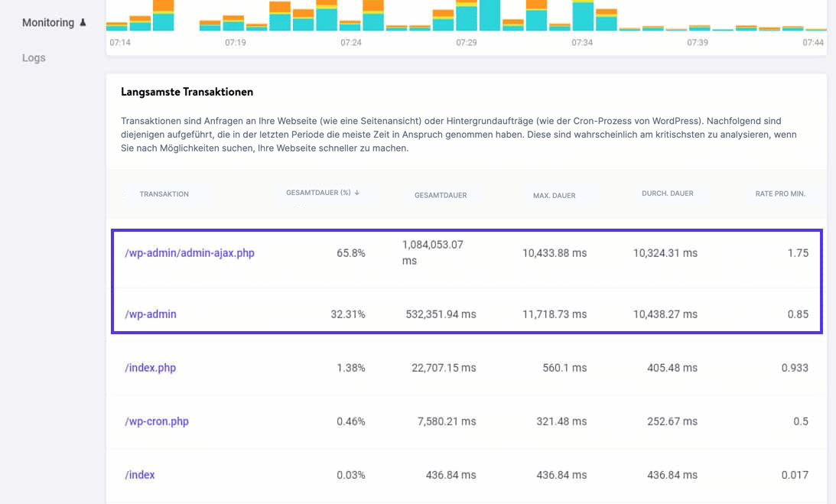Open the /wp-cron.php transaction details
836x504 pixels.
157,421
